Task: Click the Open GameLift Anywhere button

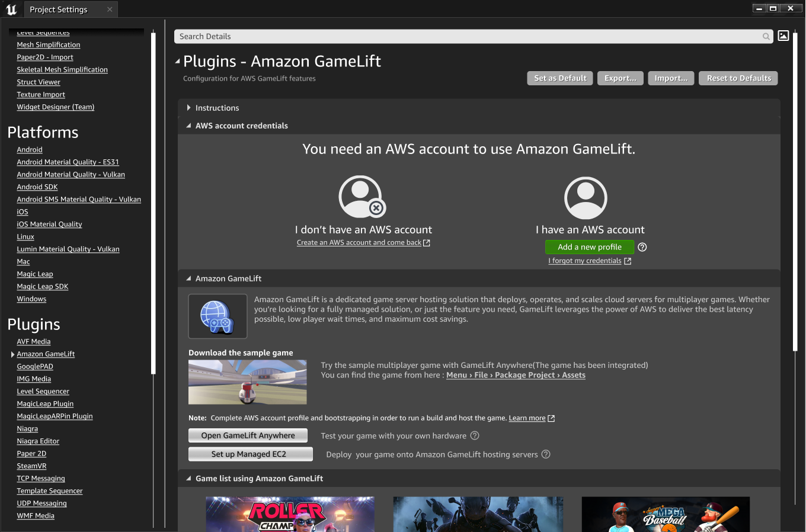Action: click(248, 435)
